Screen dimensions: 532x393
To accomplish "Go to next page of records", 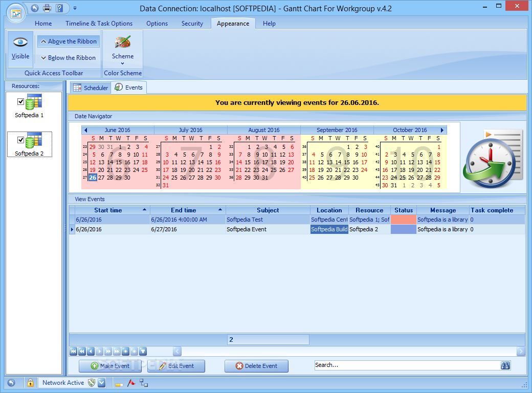I will point(108,351).
